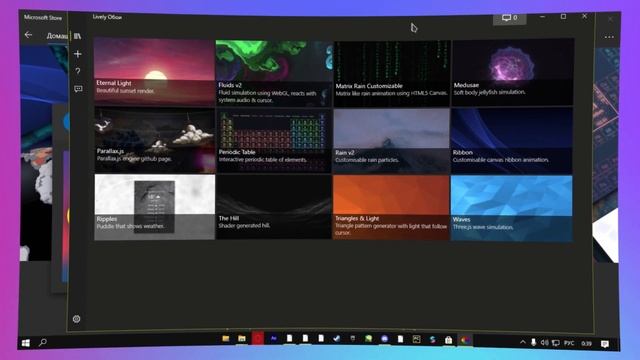Viewport: 640px width, 360px height.
Task: Close the Lively window
Action: click(584, 16)
